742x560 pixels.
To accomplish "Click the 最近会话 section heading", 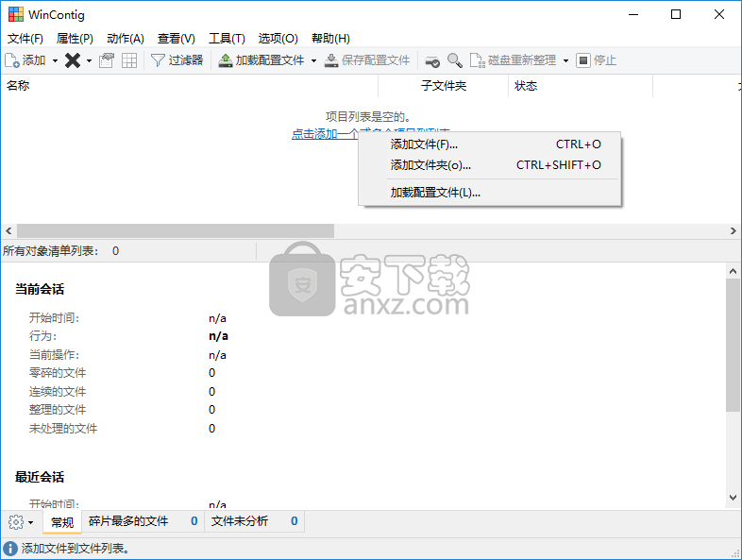I will [x=40, y=477].
